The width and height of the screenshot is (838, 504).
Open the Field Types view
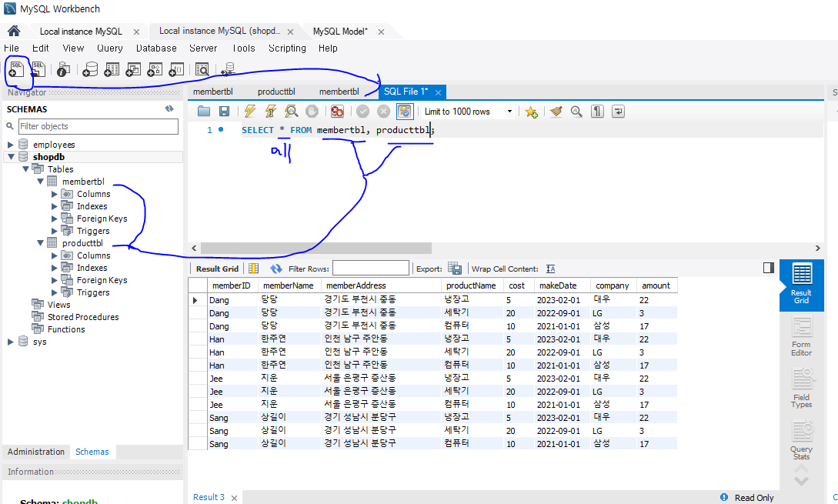pos(801,389)
